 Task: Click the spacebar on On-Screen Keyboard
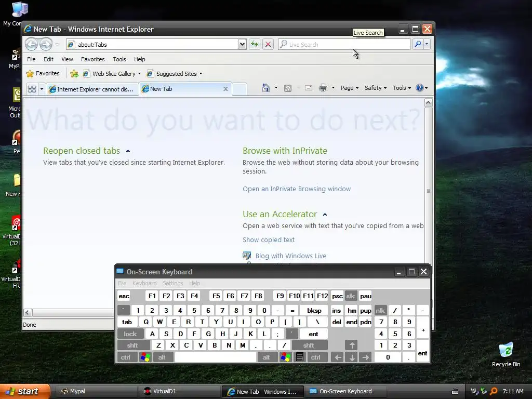click(x=216, y=357)
